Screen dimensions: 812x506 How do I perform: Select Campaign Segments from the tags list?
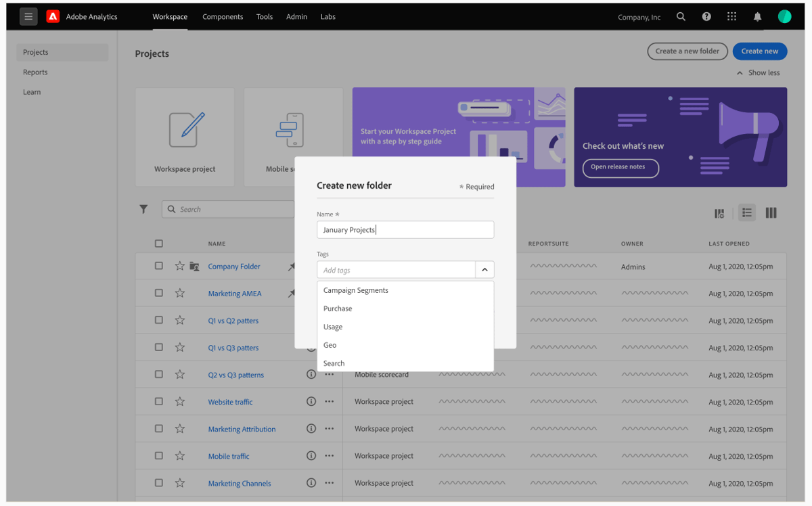point(355,290)
